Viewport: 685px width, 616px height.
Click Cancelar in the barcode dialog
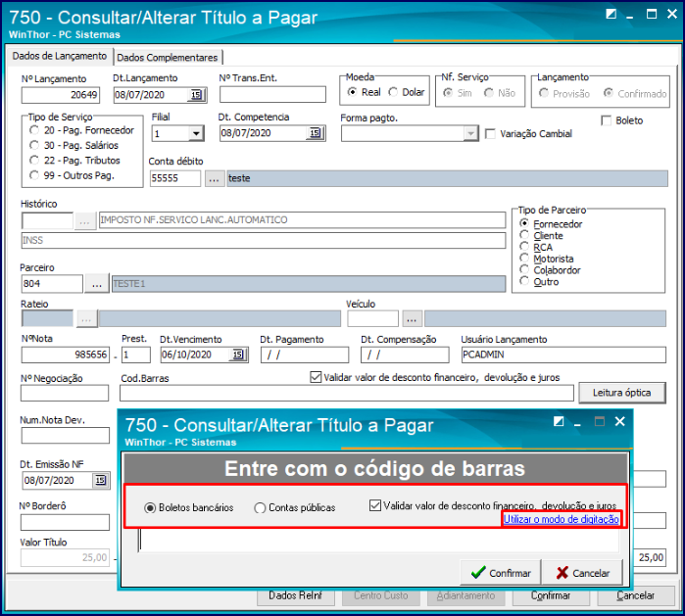(582, 572)
